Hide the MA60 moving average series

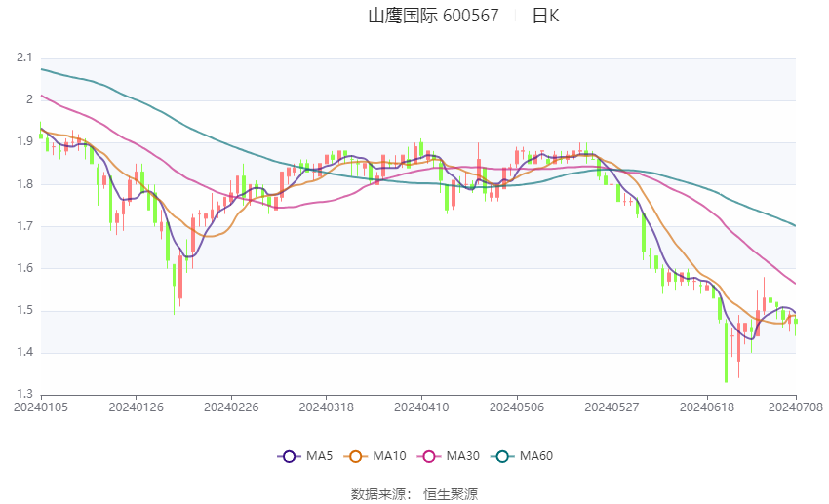(x=525, y=455)
